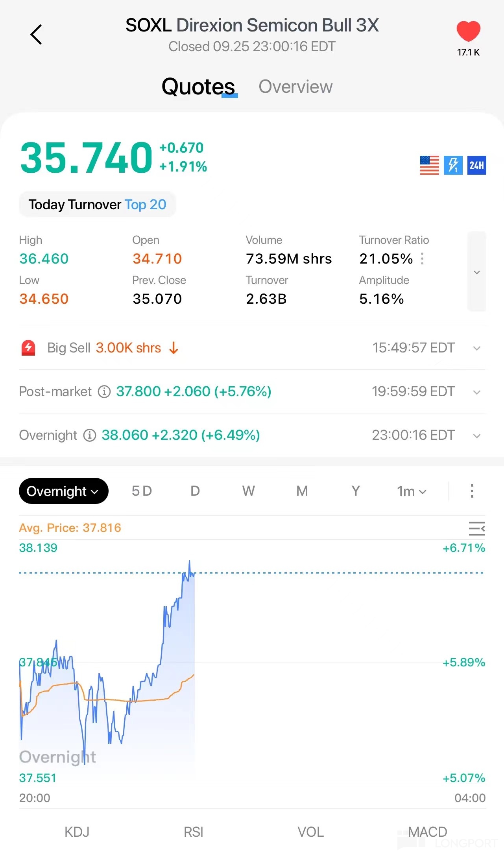Enable the MACD indicator
Viewport: 504px width, 856px height.
(x=427, y=832)
